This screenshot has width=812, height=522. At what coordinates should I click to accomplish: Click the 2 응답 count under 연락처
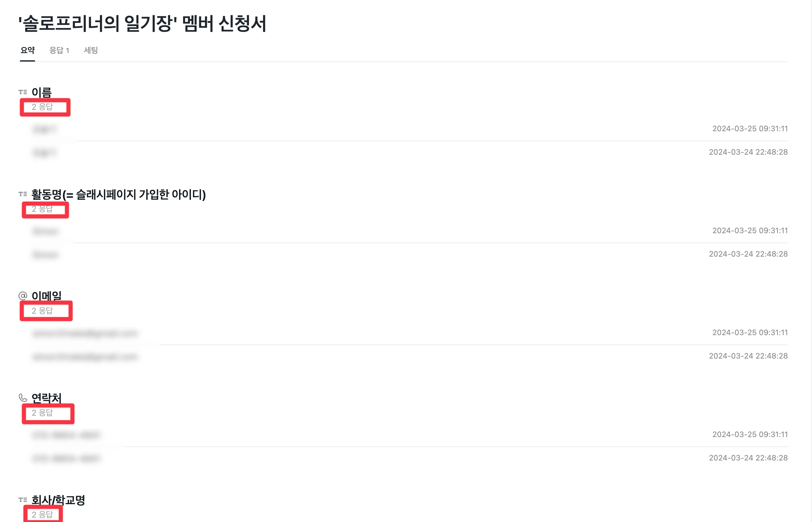click(x=42, y=413)
